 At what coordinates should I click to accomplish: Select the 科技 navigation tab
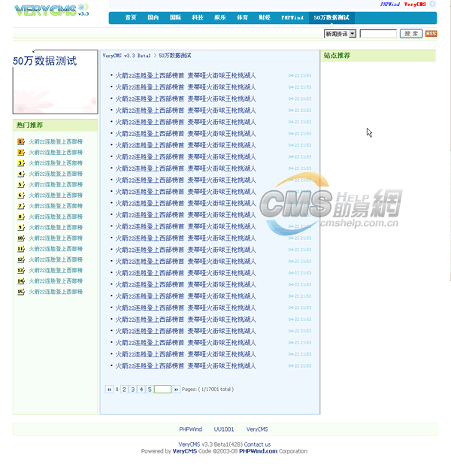point(197,17)
